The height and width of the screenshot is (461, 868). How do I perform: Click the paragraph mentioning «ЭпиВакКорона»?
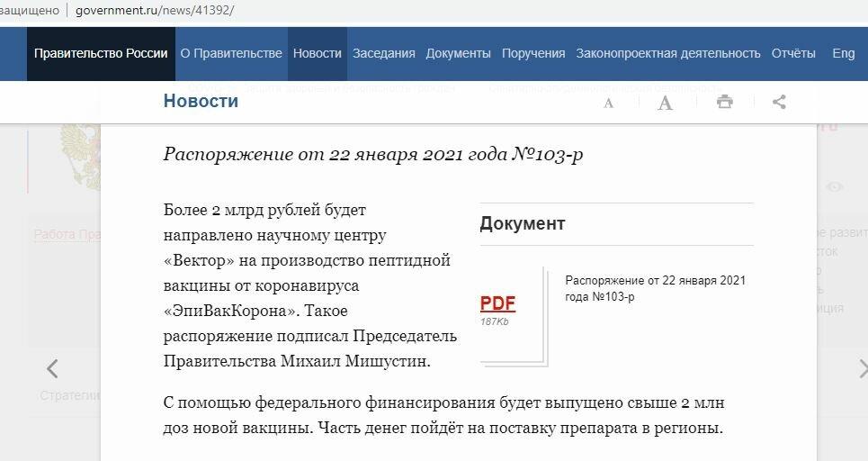pos(310,285)
